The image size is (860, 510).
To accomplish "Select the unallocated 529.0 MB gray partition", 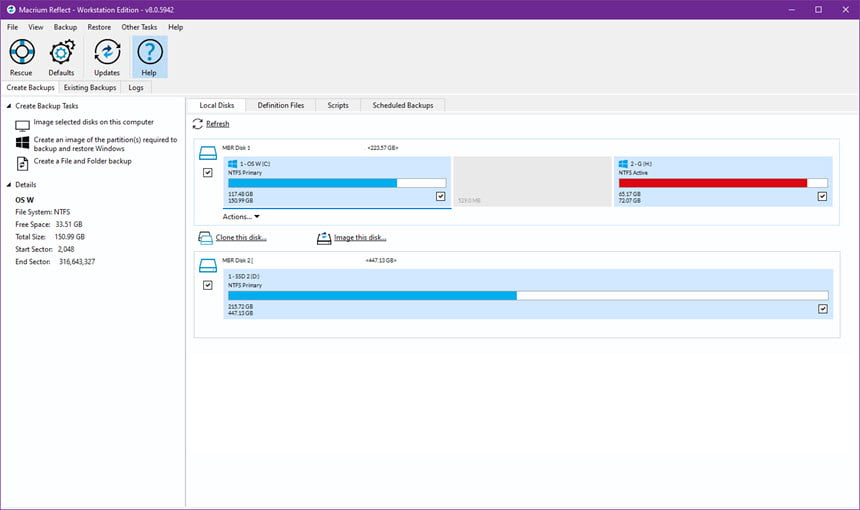I will tap(533, 182).
